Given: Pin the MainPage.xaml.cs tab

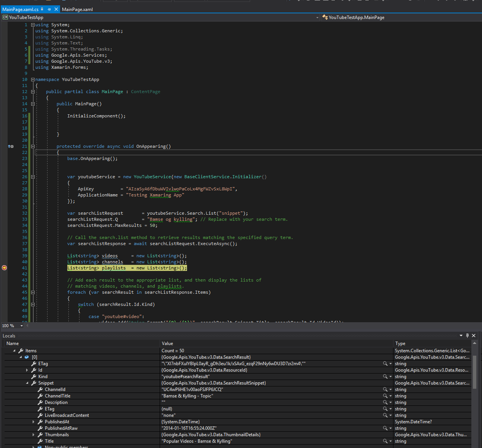Looking at the screenshot, I should (49, 9).
